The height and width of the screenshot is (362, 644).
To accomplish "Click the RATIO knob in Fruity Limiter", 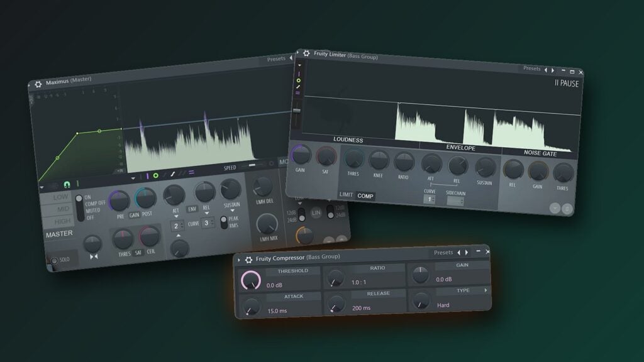I will click(x=404, y=163).
